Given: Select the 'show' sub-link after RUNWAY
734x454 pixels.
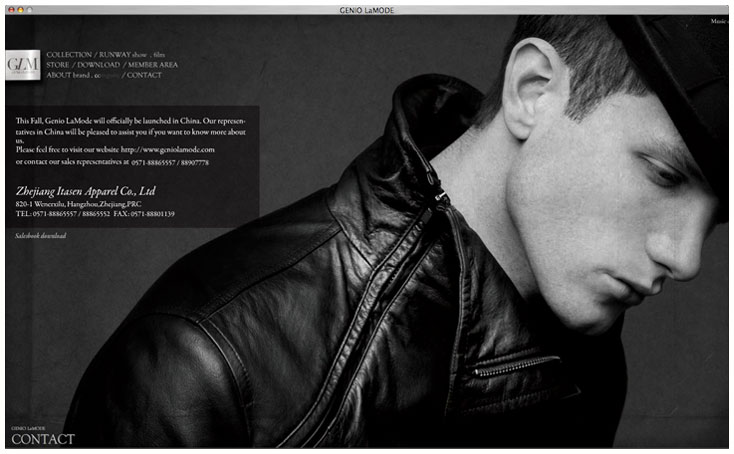Looking at the screenshot, I should (x=139, y=55).
